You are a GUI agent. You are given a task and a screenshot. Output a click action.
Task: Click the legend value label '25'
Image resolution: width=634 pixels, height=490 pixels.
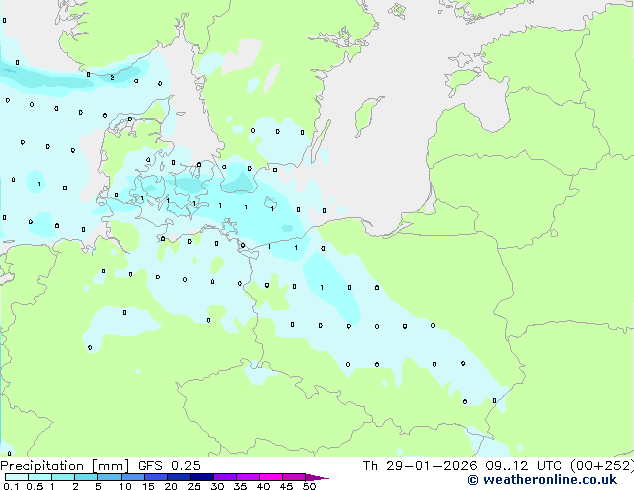point(194,486)
